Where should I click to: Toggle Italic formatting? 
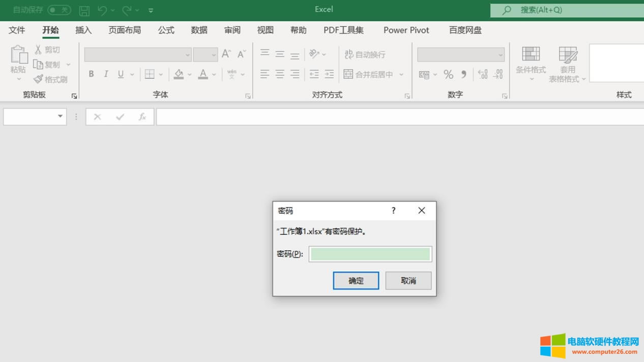pos(106,74)
